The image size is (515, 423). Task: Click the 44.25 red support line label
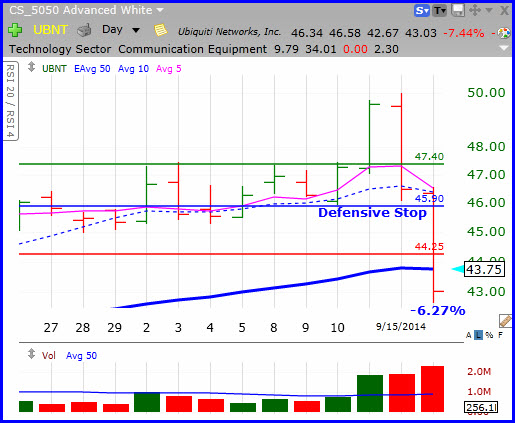point(429,247)
